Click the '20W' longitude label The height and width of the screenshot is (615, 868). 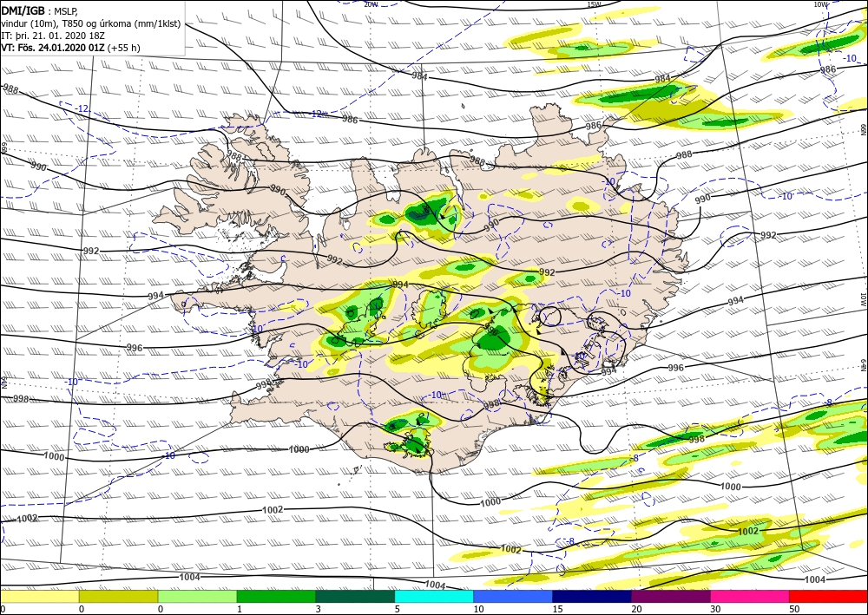371,4
